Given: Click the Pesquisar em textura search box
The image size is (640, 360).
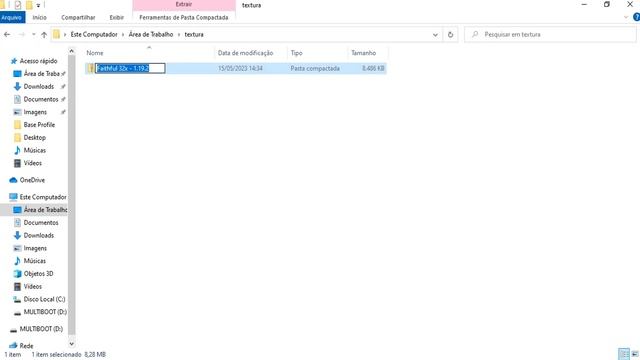Looking at the screenshot, I should [x=550, y=35].
